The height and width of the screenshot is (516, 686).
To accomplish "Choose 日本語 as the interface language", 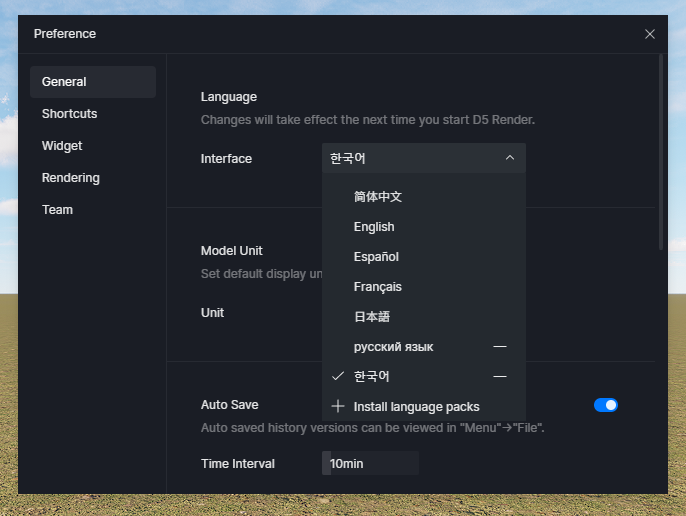I will 372,317.
